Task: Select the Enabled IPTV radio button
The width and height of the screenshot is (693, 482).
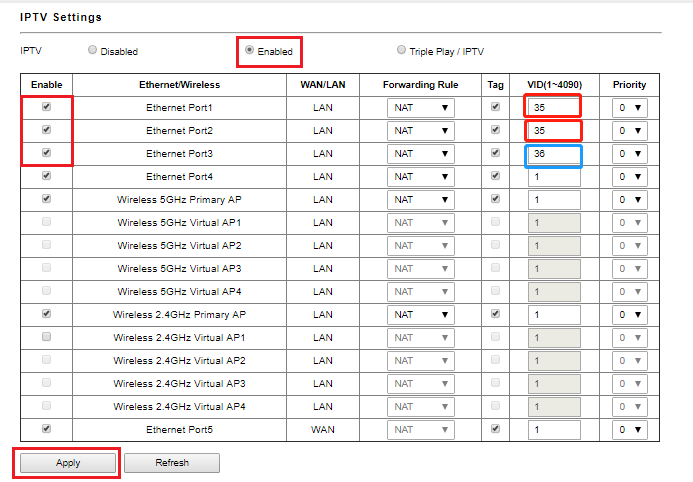Action: [x=249, y=49]
